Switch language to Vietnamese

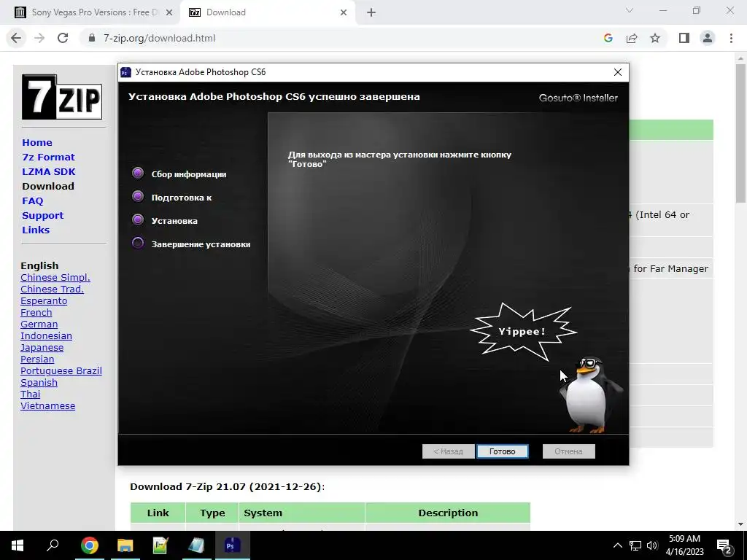tap(47, 405)
